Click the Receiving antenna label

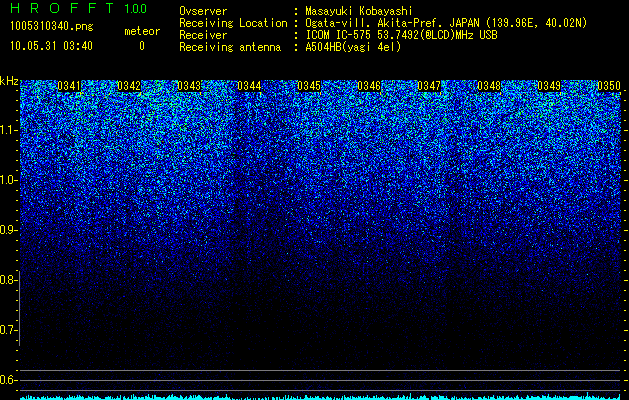230,47
